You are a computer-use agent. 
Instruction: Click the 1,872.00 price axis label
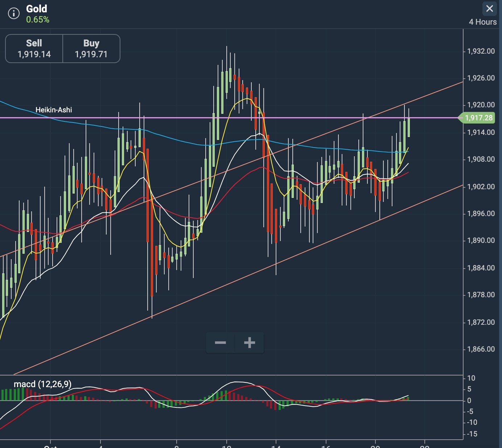[x=481, y=322]
